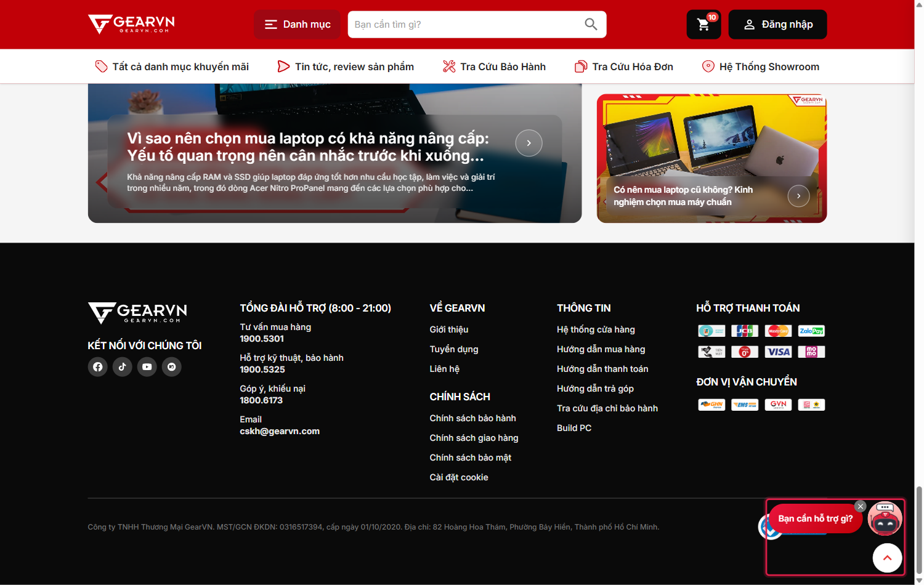
Task: Close the support chat bubble
Action: click(861, 506)
